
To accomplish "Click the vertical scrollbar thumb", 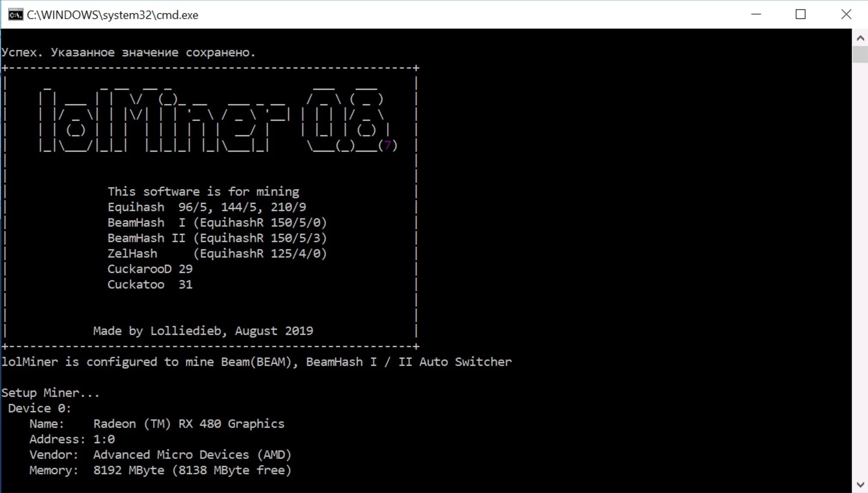I will [860, 54].
